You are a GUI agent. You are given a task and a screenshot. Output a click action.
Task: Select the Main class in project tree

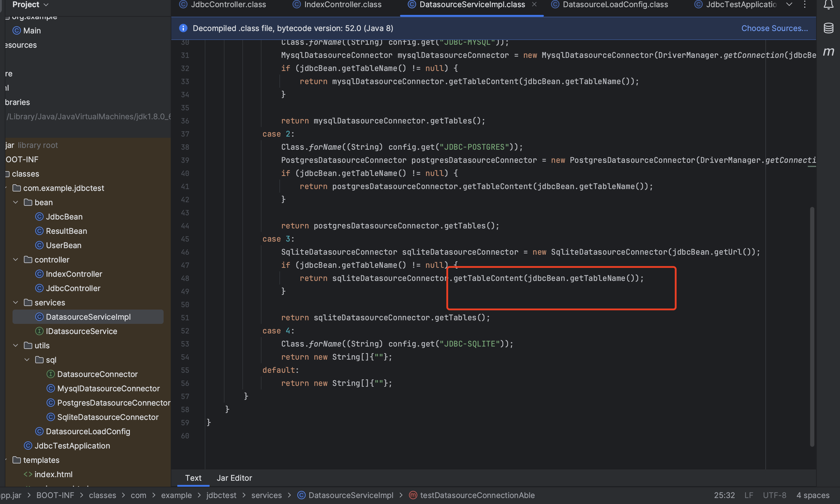tap(27, 30)
